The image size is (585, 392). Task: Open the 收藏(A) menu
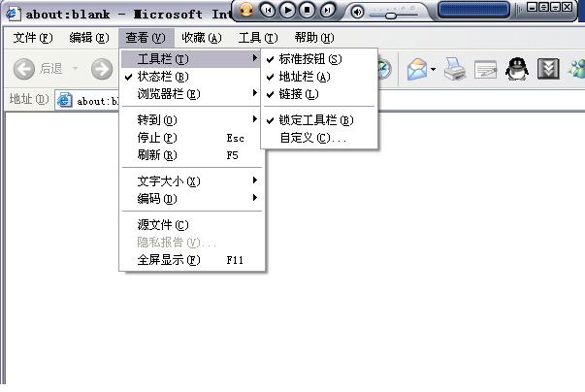point(202,38)
